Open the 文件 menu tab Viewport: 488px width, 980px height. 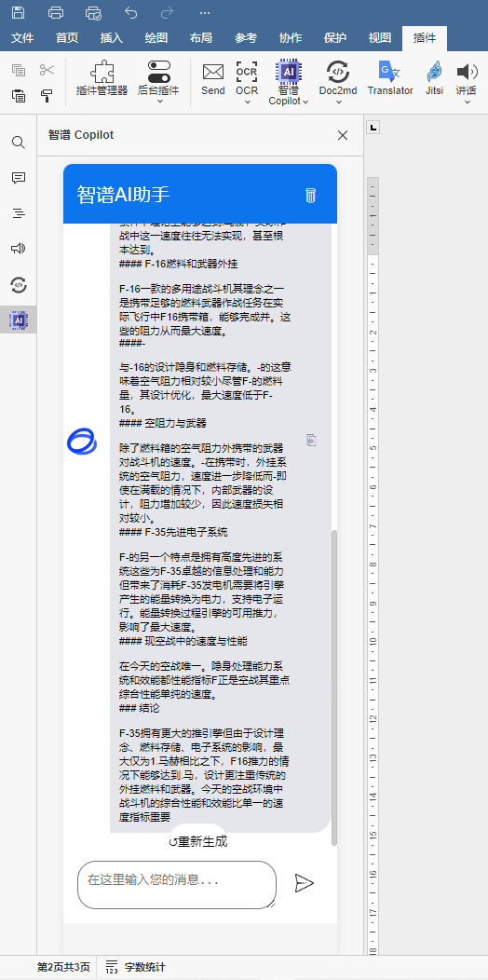pos(22,38)
